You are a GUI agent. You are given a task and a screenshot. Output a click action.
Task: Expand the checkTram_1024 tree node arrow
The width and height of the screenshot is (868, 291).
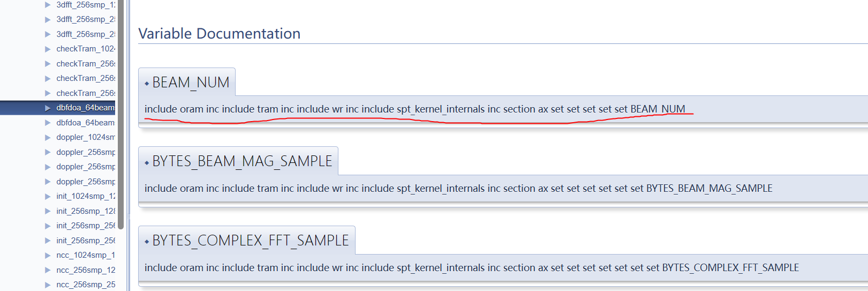point(48,49)
